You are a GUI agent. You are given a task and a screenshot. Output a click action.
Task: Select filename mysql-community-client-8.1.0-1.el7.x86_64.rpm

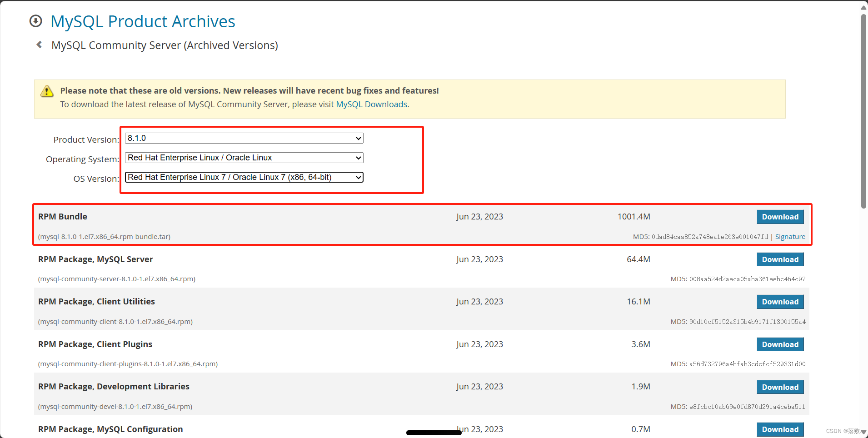115,322
